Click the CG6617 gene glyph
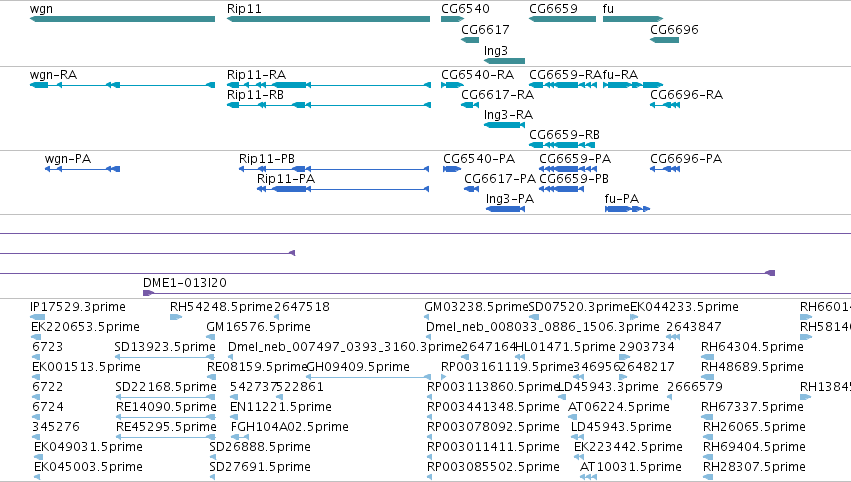851x482 pixels. coord(470,40)
